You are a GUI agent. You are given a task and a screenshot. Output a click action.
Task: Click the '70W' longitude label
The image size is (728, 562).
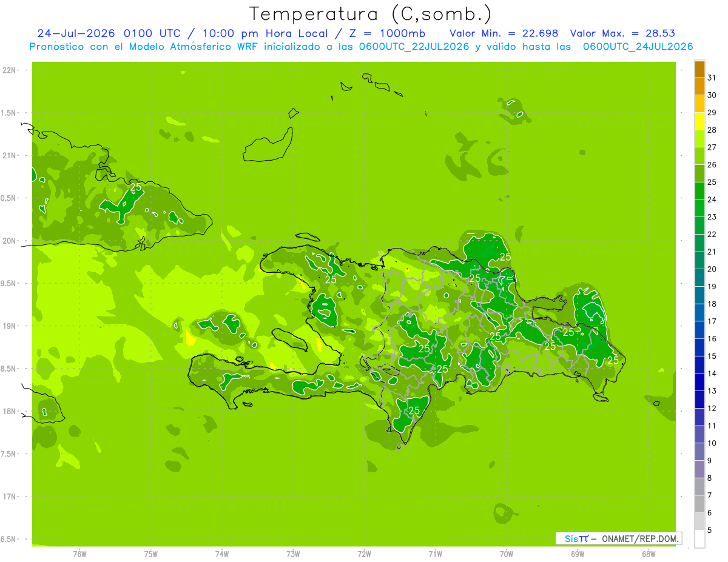pyautogui.click(x=507, y=554)
